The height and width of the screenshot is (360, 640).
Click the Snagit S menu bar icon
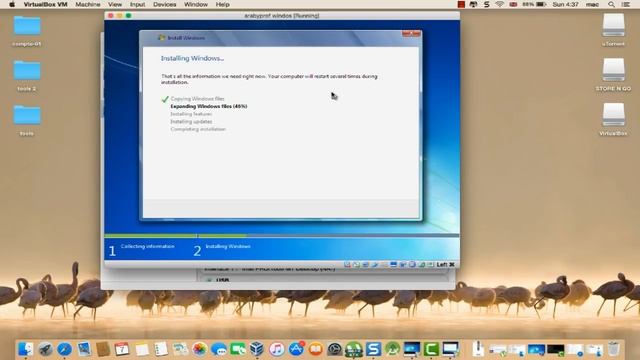pos(487,4)
